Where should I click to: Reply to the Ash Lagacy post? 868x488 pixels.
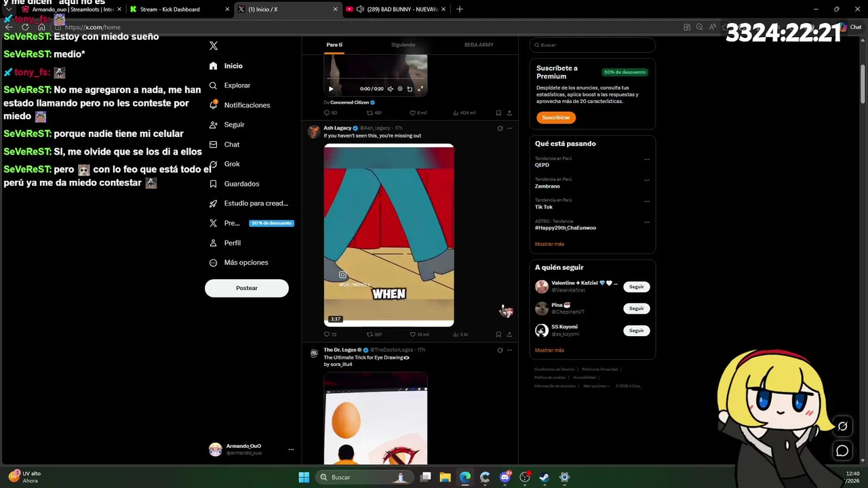click(x=327, y=334)
